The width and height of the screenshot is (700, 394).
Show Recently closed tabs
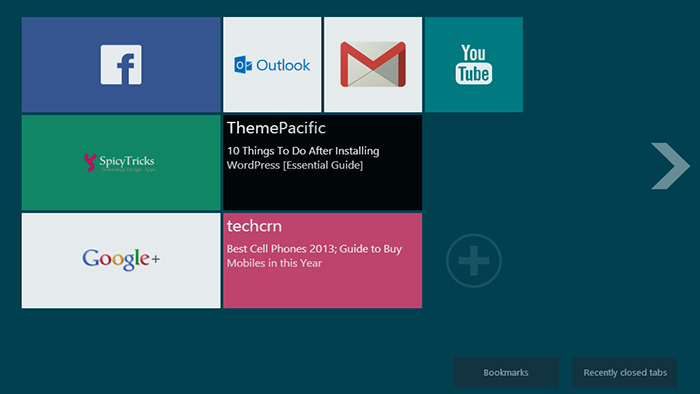[x=625, y=372]
